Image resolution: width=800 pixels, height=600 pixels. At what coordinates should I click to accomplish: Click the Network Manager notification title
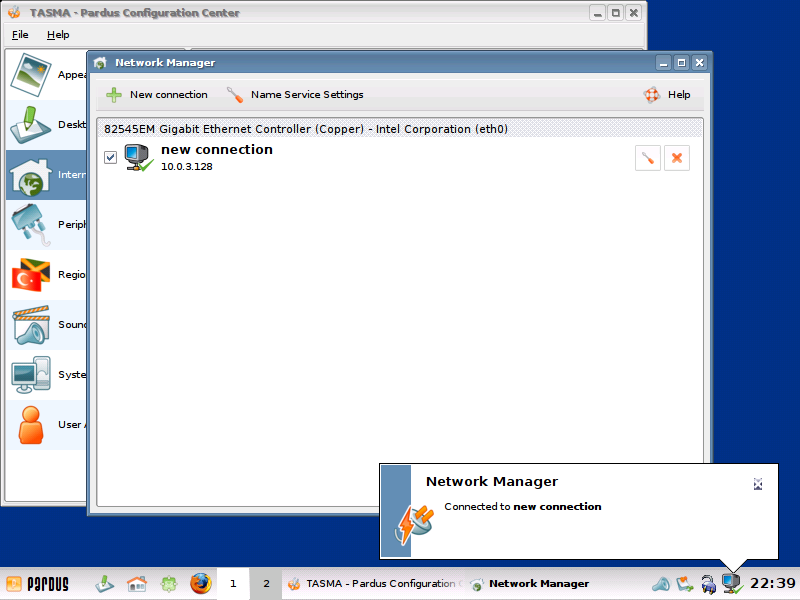[x=492, y=482]
